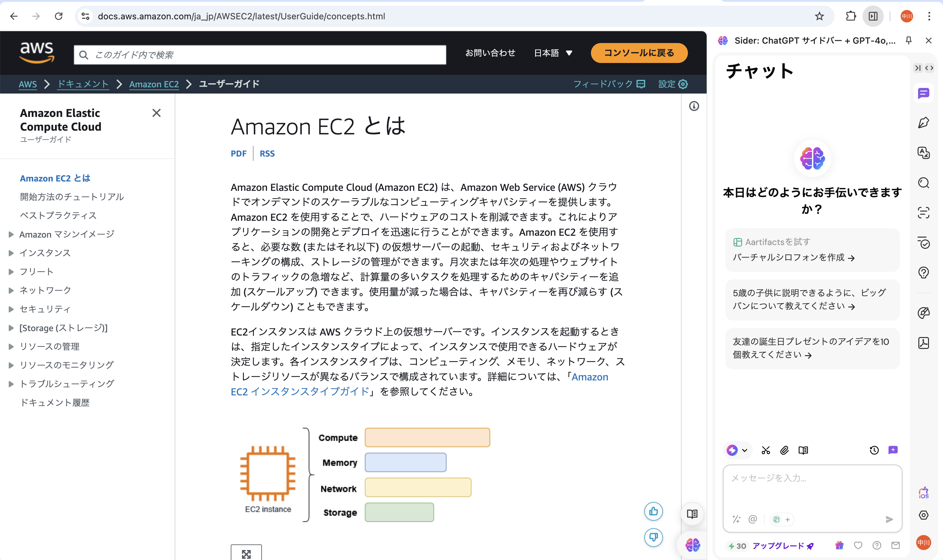Image resolution: width=943 pixels, height=560 pixels.
Task: Open the Sider ChatPDF tool
Action: point(923,343)
